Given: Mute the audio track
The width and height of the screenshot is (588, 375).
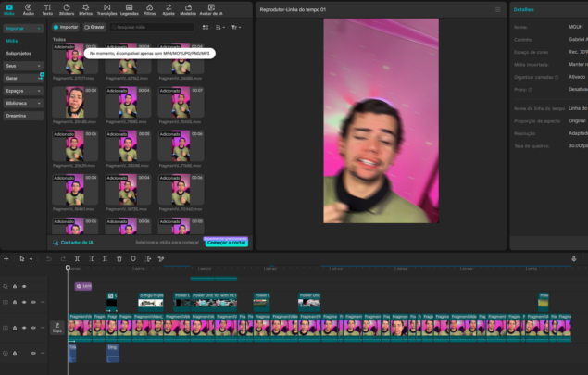Looking at the screenshot, I should pos(33,354).
